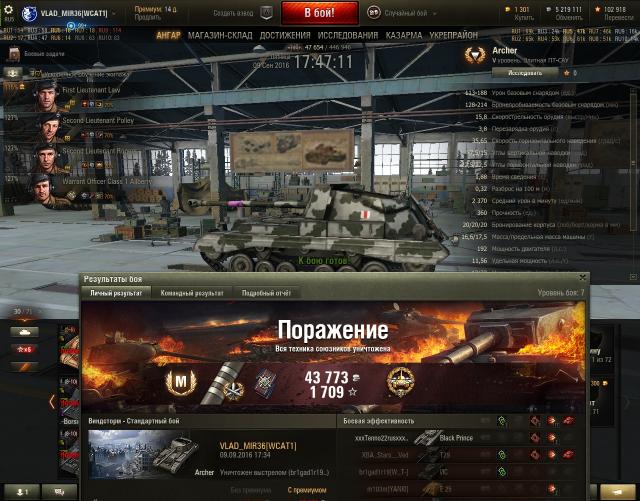This screenshot has height=501, width=640.
Task: Click the red В бой! button
Action: pos(320,13)
